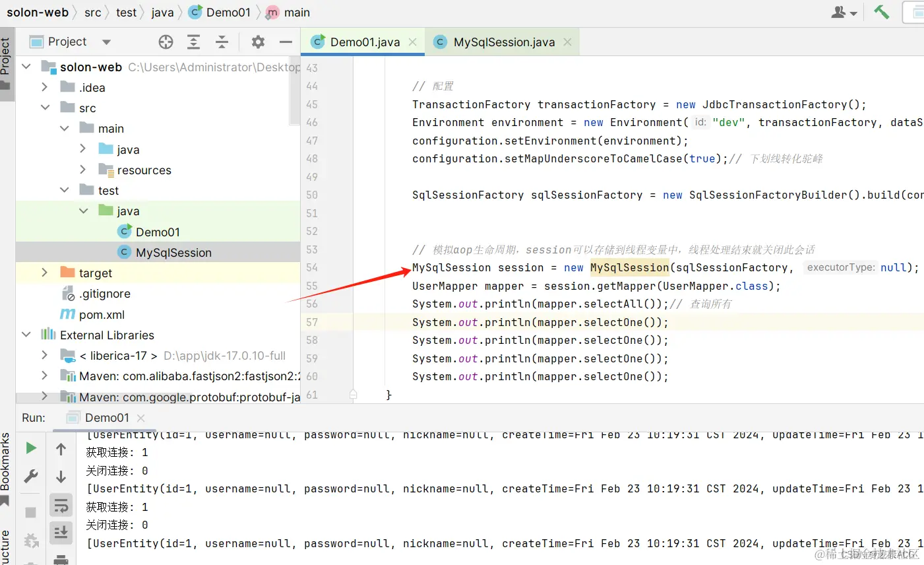The height and width of the screenshot is (565, 924).
Task: Click java in the breadcrumb bar
Action: pyautogui.click(x=162, y=12)
